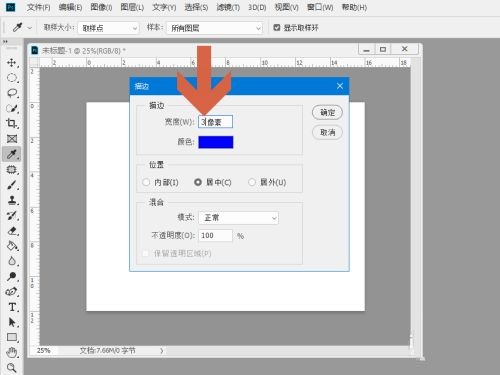Select the Paint Bucket tool
The width and height of the screenshot is (500, 375).
(x=12, y=246)
